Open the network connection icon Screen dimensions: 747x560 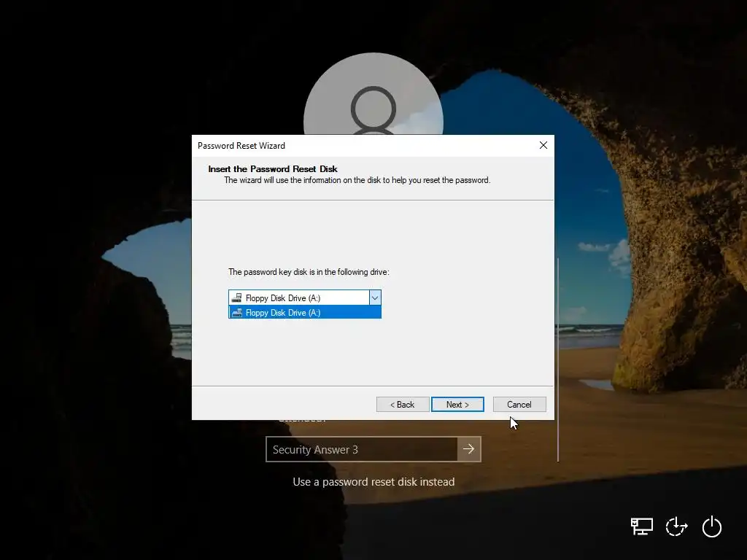642,526
